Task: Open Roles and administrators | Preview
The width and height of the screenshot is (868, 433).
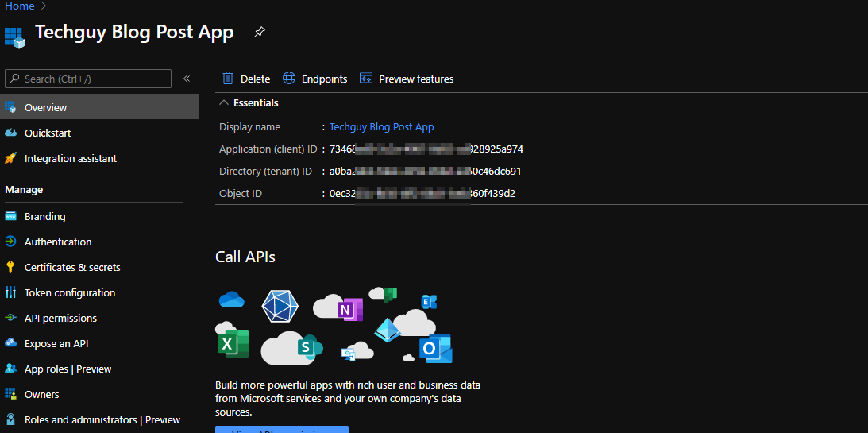Action: (x=102, y=420)
